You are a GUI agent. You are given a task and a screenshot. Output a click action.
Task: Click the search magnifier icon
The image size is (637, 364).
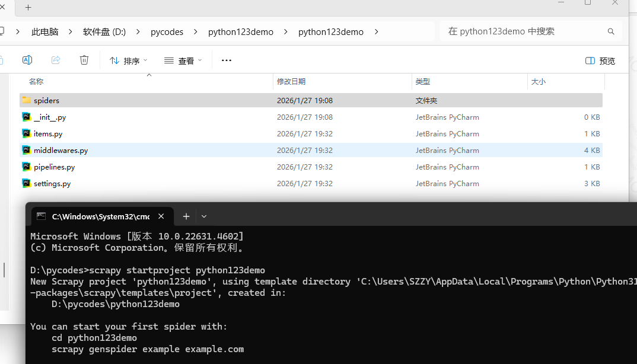point(611,31)
